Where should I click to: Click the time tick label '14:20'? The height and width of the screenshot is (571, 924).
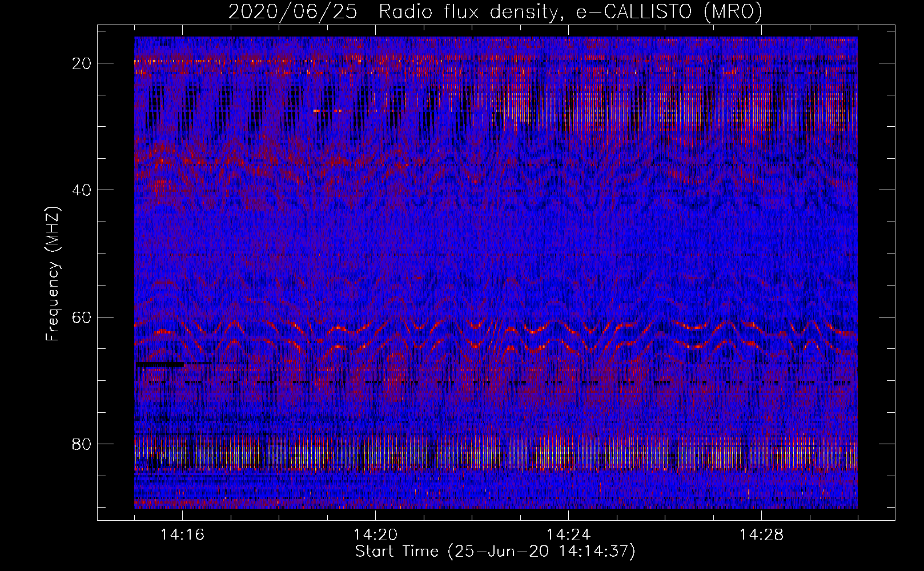[375, 535]
